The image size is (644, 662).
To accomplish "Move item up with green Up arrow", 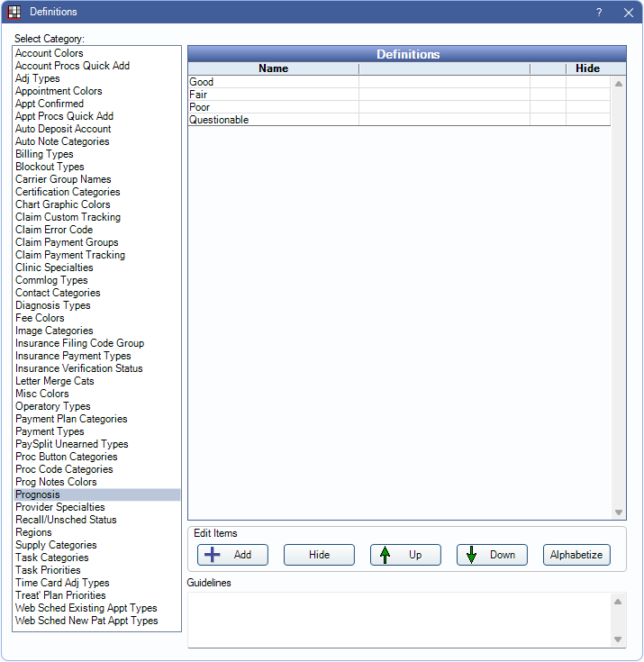I will point(405,555).
